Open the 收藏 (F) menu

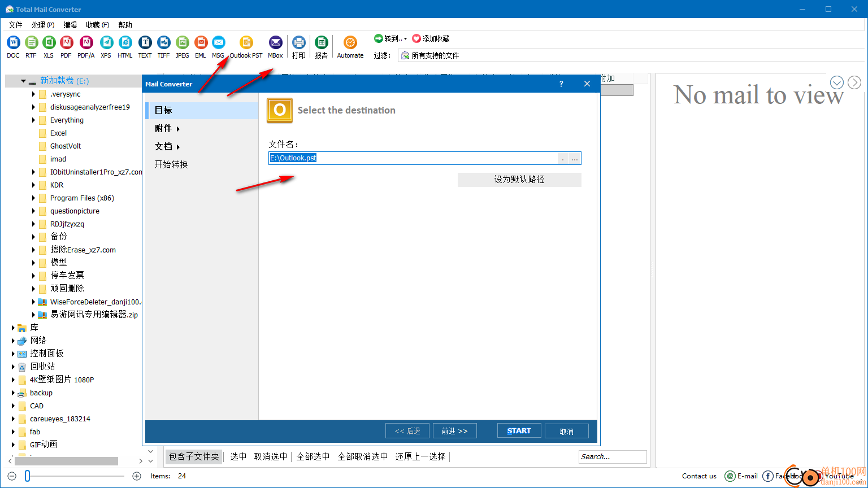pos(98,25)
